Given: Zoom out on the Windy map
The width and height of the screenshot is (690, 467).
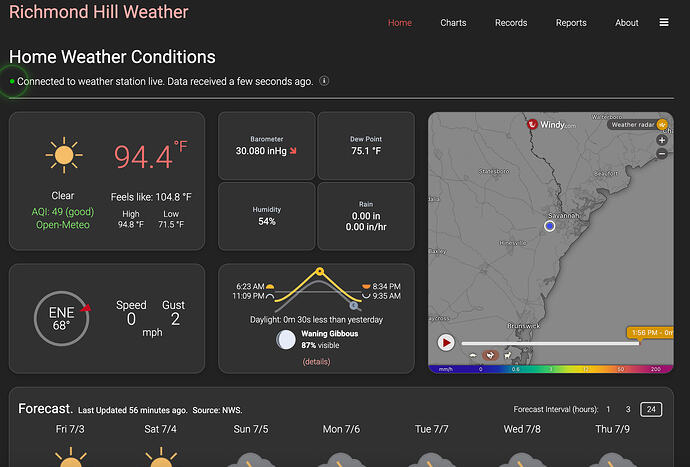Looking at the screenshot, I should (662, 154).
